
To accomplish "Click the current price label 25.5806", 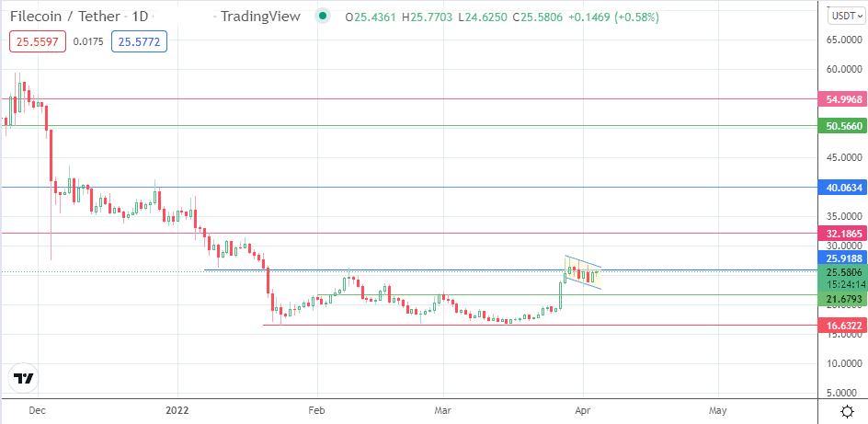I will click(844, 272).
